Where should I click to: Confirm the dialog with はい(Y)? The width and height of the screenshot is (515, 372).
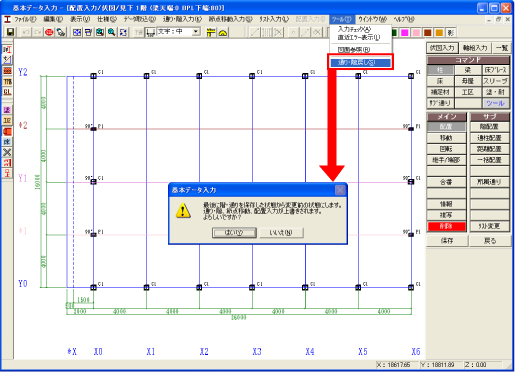tap(234, 232)
